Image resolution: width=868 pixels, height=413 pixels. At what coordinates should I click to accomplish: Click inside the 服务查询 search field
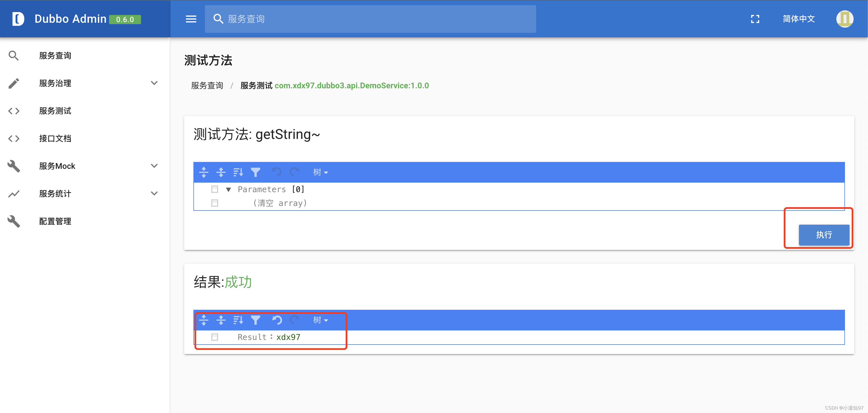337,19
